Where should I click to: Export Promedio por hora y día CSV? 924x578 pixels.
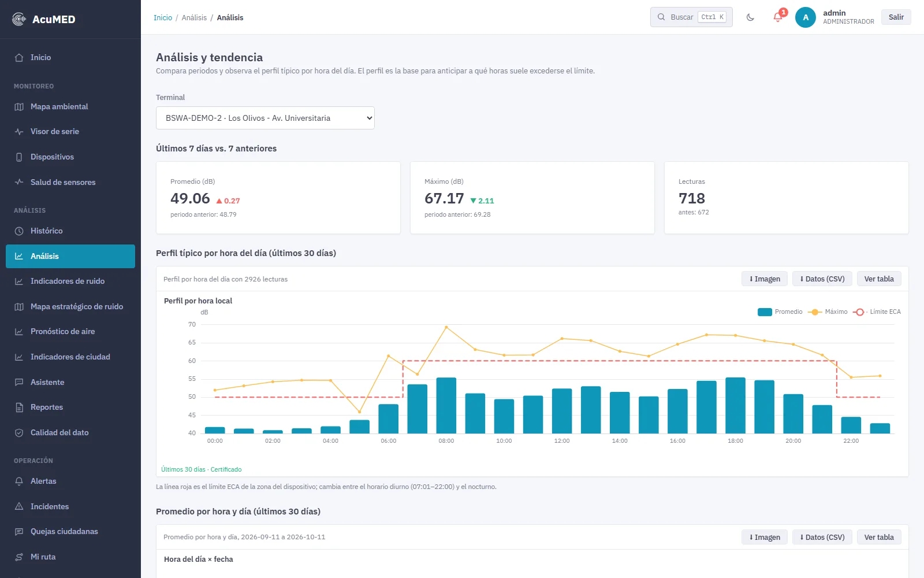click(822, 537)
